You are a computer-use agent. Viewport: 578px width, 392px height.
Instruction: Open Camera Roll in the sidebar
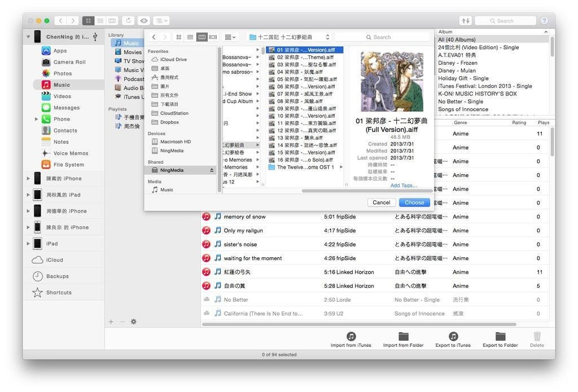click(x=69, y=62)
